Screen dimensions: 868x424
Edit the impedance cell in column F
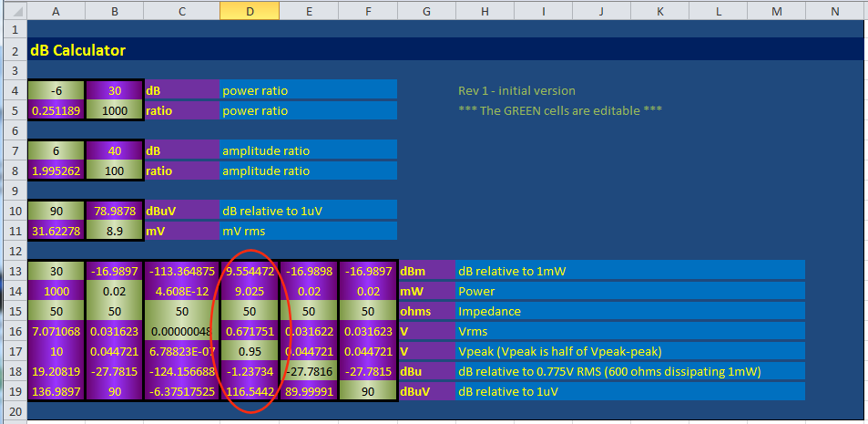[x=368, y=311]
